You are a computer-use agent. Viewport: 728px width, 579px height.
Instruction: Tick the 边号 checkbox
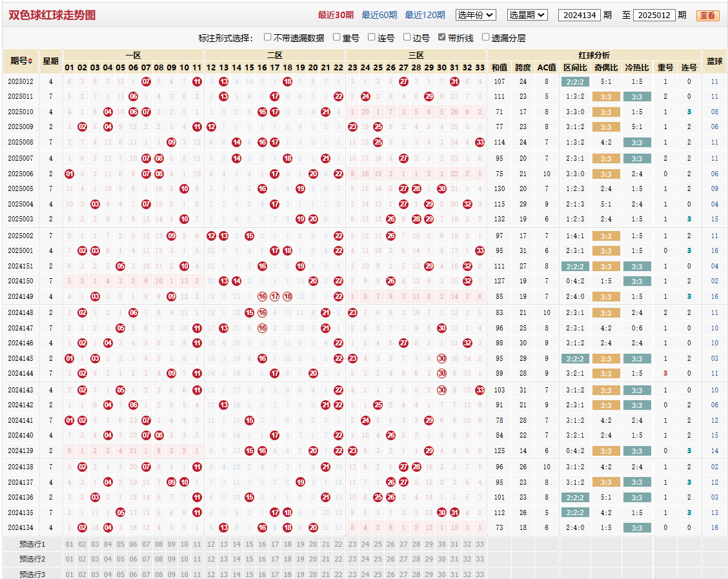[407, 37]
